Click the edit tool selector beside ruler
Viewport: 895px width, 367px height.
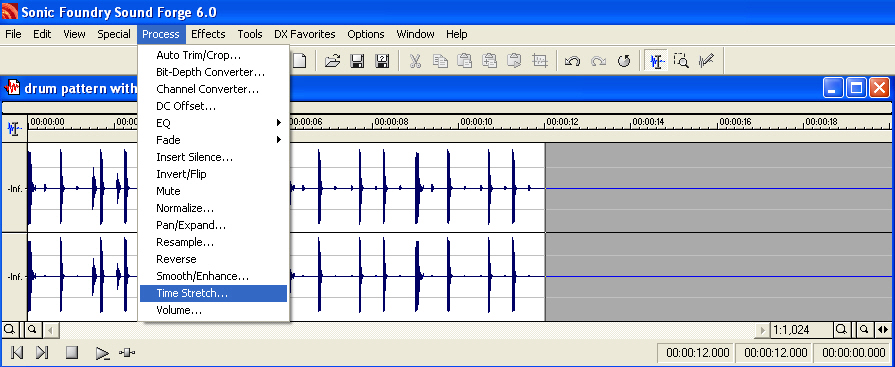coord(14,128)
